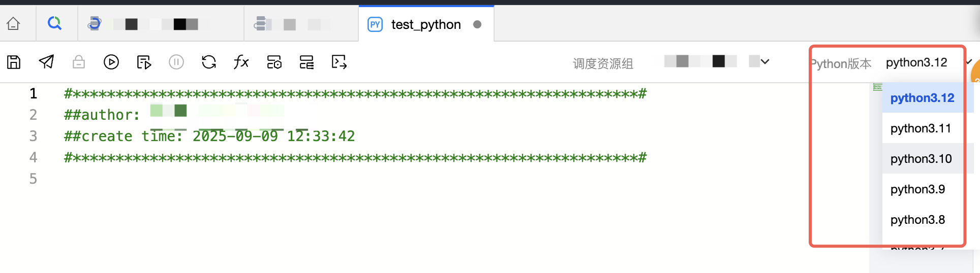Switch to the test_python tab
Screen dimensions: 980x273
coord(425,24)
